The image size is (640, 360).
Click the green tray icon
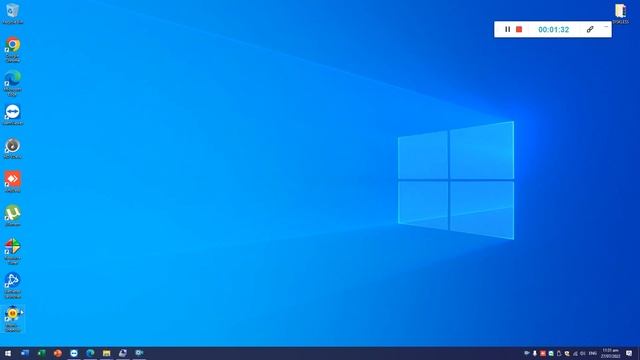551,353
